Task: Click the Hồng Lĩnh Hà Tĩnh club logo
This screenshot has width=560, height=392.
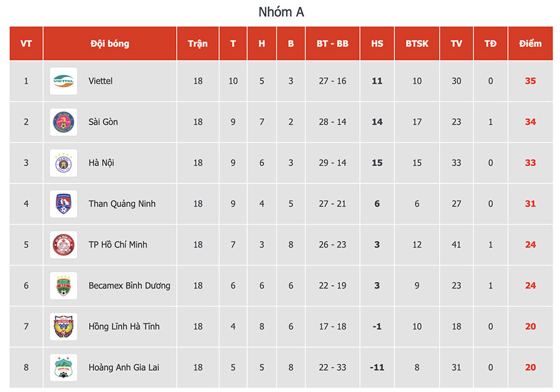Action: point(63,327)
